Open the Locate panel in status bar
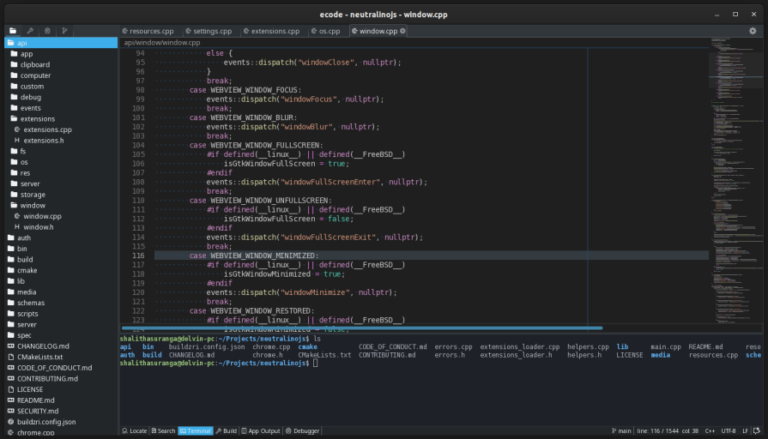The width and height of the screenshot is (768, 439). [134, 431]
